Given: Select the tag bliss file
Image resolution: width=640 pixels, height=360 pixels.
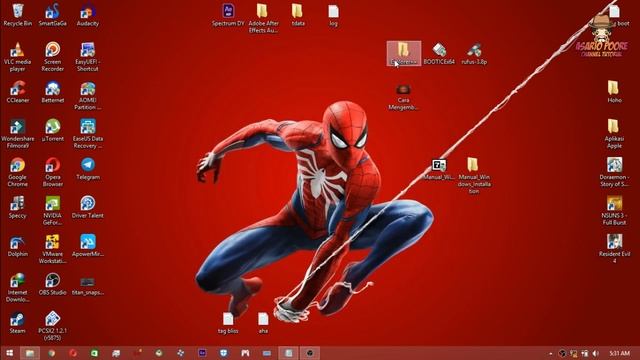Looking at the screenshot, I should (228, 322).
